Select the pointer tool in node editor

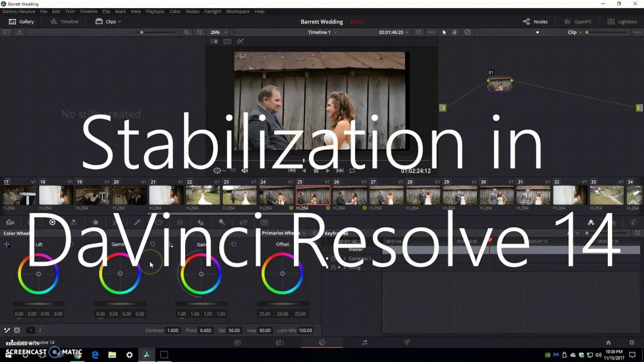coord(444,32)
